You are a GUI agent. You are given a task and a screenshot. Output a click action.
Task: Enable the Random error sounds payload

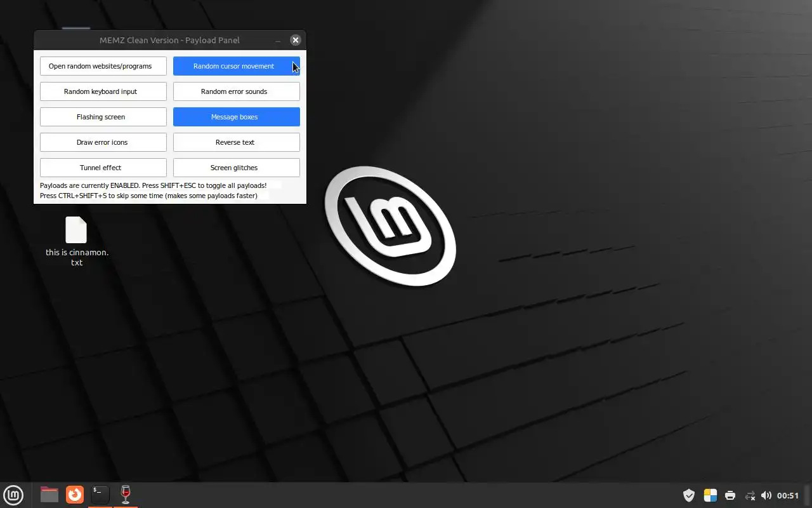236,91
